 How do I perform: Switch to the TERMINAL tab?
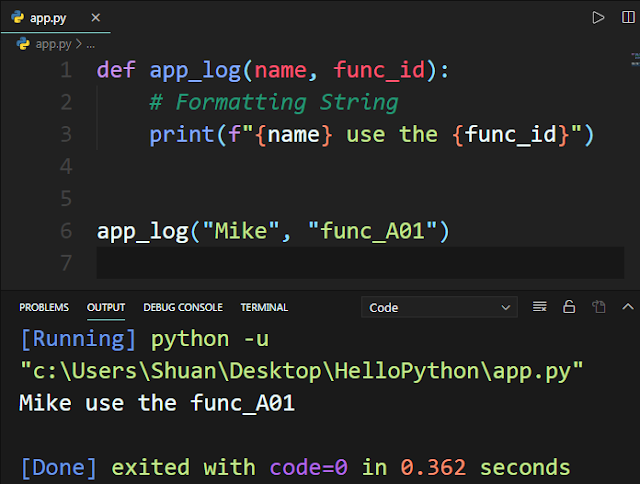tap(264, 307)
